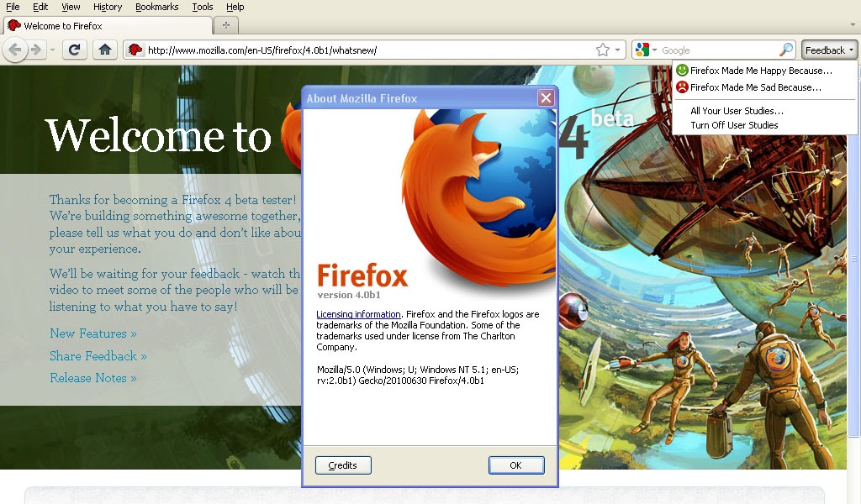Click the happy smiley face icon
The height and width of the screenshot is (504, 861).
[x=682, y=71]
